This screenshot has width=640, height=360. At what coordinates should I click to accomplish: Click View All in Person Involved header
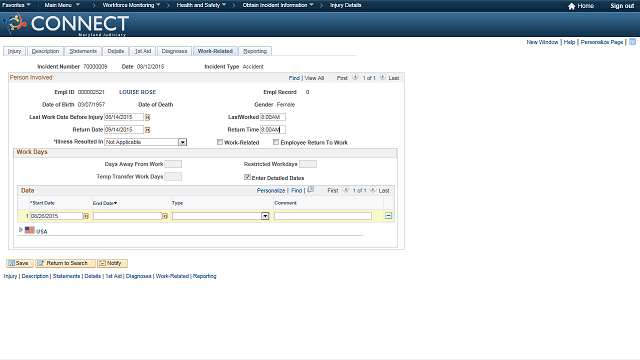[x=314, y=78]
